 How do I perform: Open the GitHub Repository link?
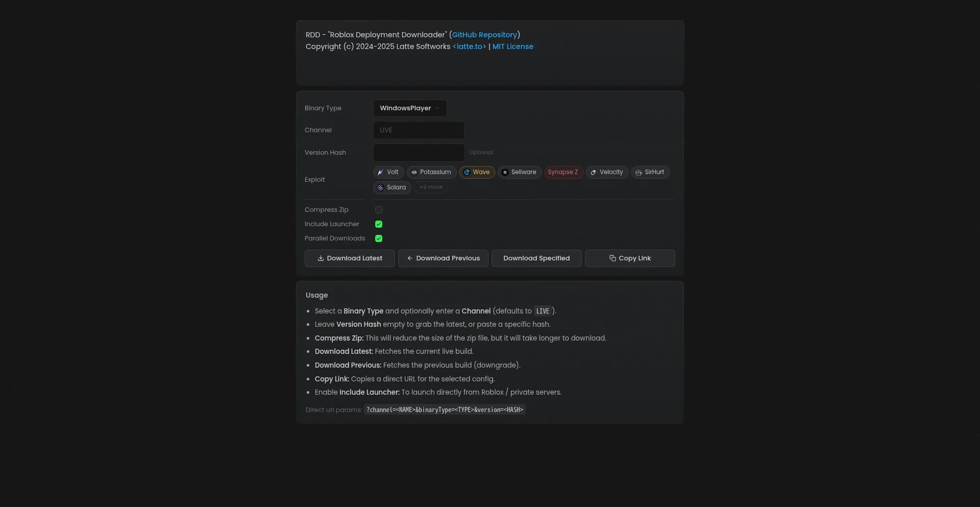(485, 35)
